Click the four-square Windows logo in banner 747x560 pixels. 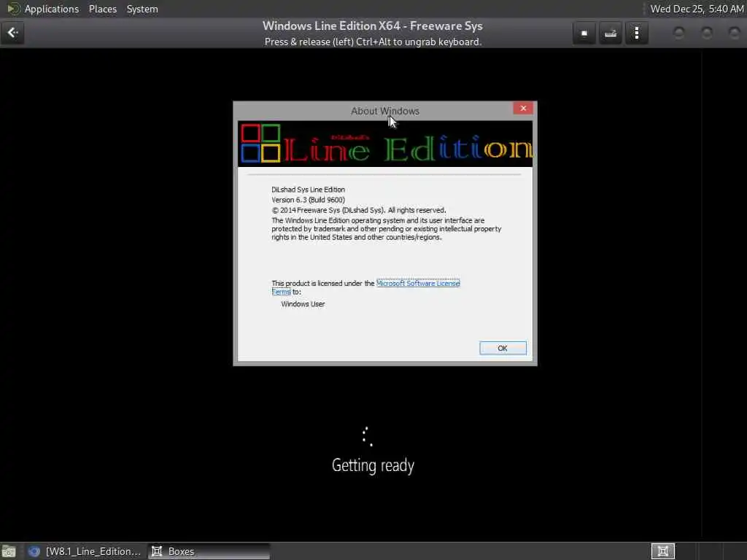tap(260, 143)
